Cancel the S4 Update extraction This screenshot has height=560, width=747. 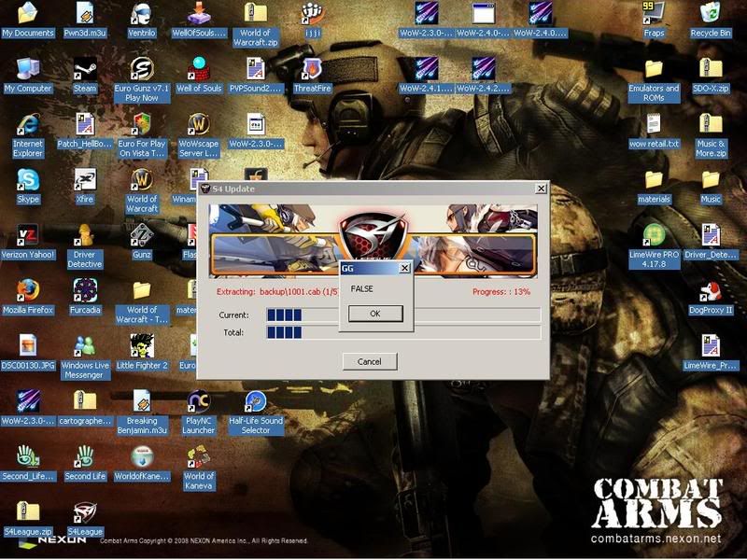click(x=370, y=361)
